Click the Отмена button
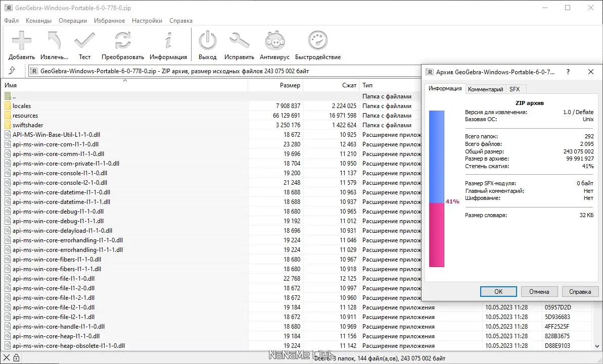Screen dimensions: 603x364 [x=539, y=291]
